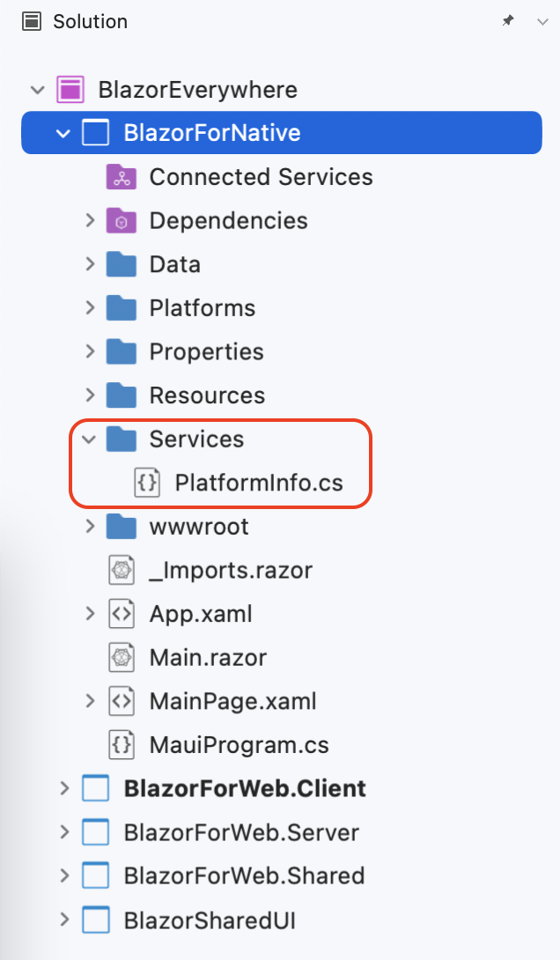
Task: Expand the wwwroot folder
Action: point(90,527)
